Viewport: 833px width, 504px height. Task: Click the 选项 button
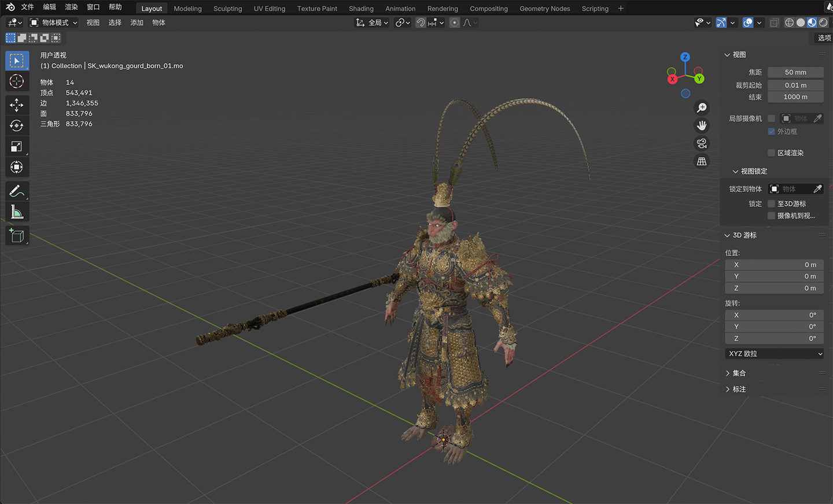point(824,38)
